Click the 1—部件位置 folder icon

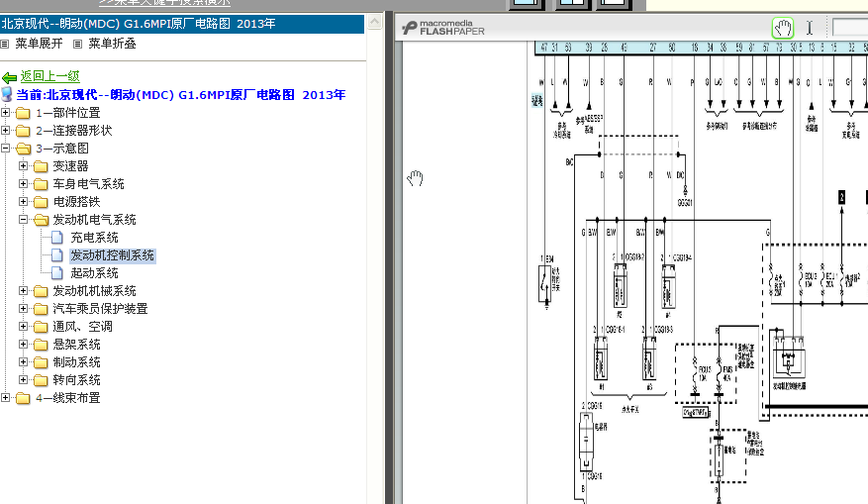click(x=23, y=113)
